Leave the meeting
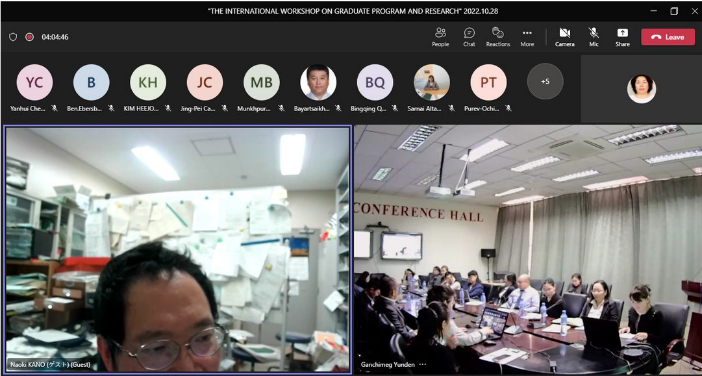The image size is (702, 376). 668,37
